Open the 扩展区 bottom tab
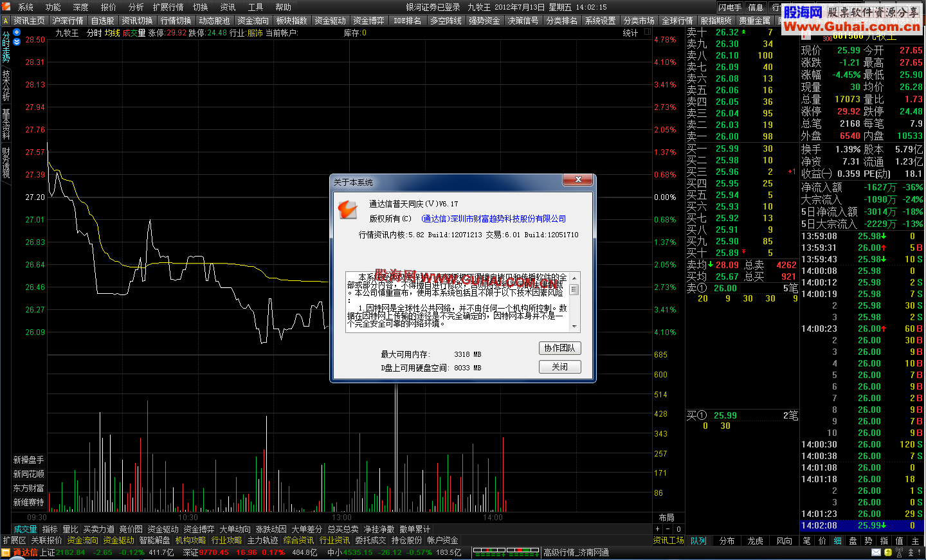Image resolution: width=926 pixels, height=560 pixels. [14, 541]
